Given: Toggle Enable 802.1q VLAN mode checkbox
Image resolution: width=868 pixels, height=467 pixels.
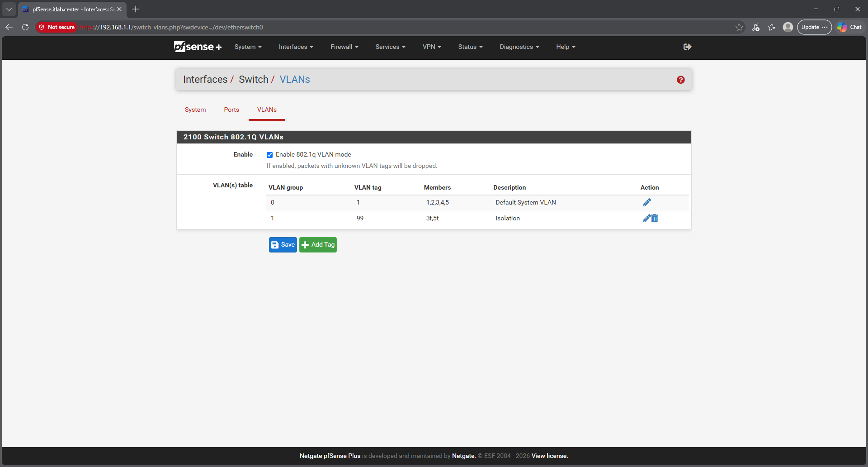Looking at the screenshot, I should coord(269,155).
